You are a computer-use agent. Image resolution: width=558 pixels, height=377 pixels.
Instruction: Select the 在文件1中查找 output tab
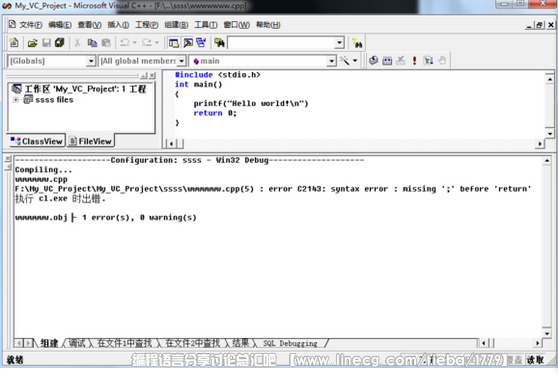click(124, 343)
